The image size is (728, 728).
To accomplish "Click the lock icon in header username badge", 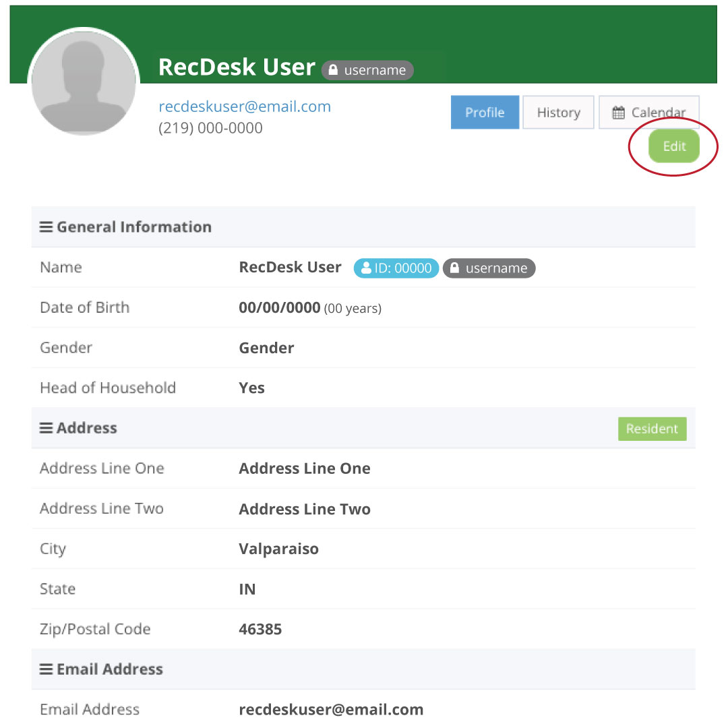I will [x=333, y=70].
